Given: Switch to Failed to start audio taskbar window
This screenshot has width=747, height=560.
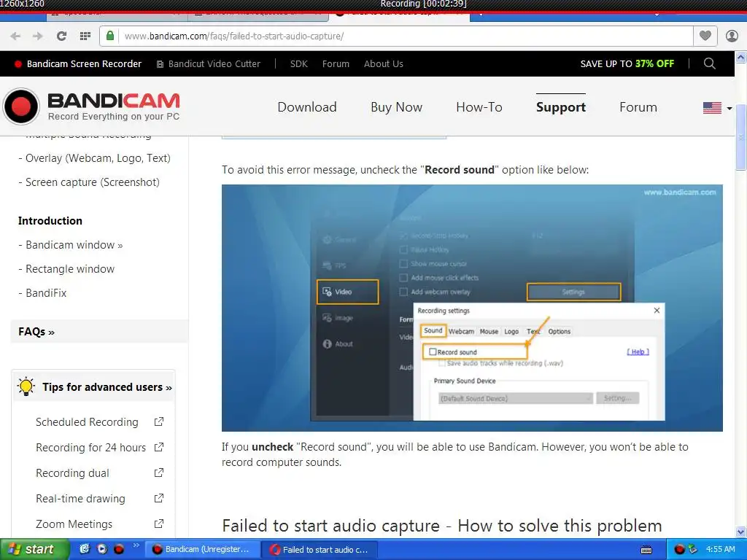Looking at the screenshot, I should [320, 550].
